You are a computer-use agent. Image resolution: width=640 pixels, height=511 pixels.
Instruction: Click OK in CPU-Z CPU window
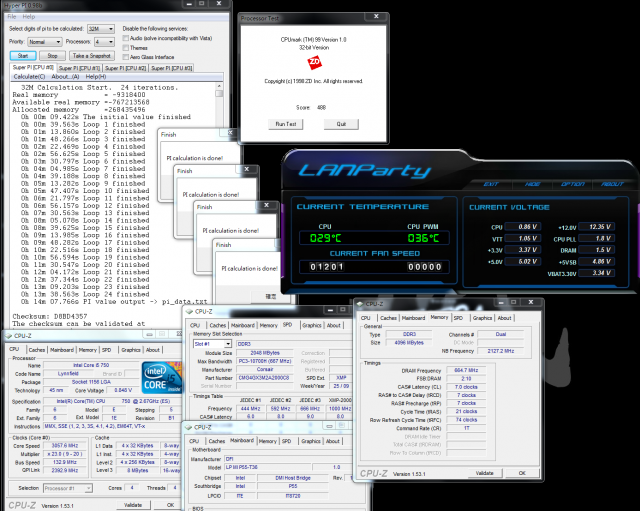[171, 505]
